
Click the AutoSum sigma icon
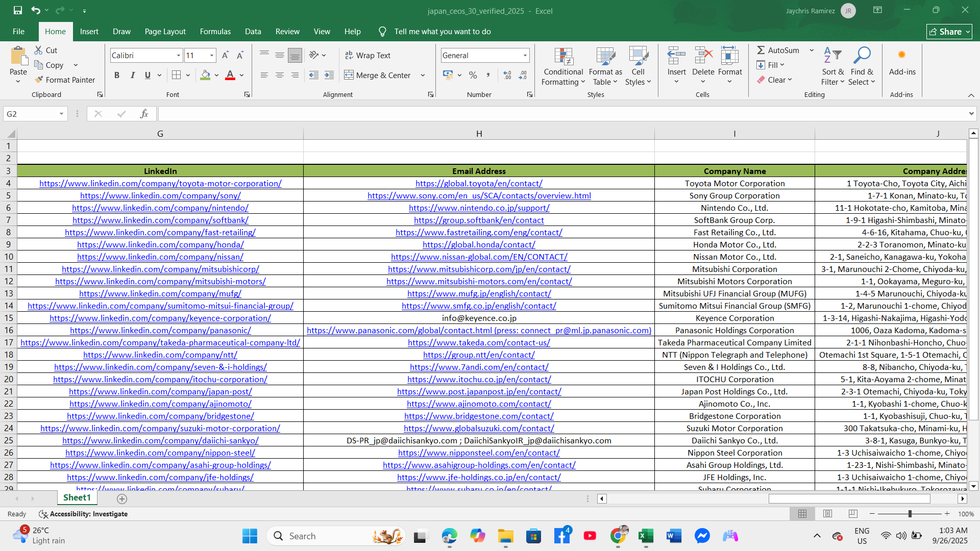coord(761,50)
